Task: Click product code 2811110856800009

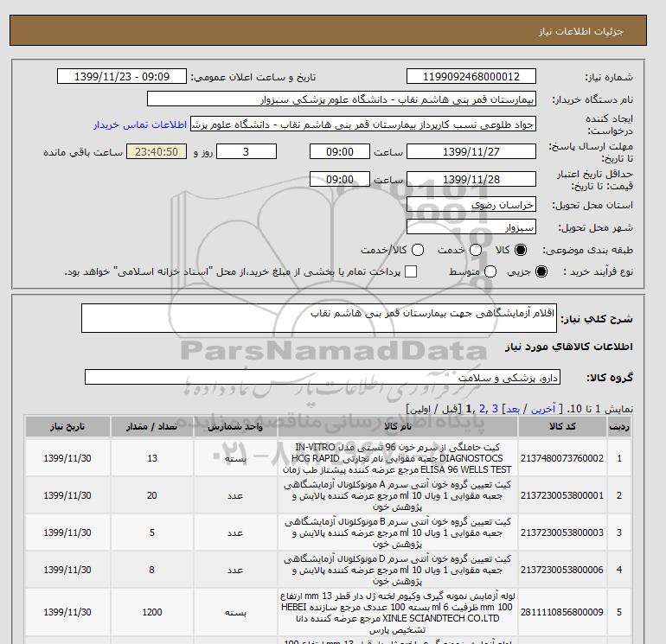Action: click(x=562, y=612)
